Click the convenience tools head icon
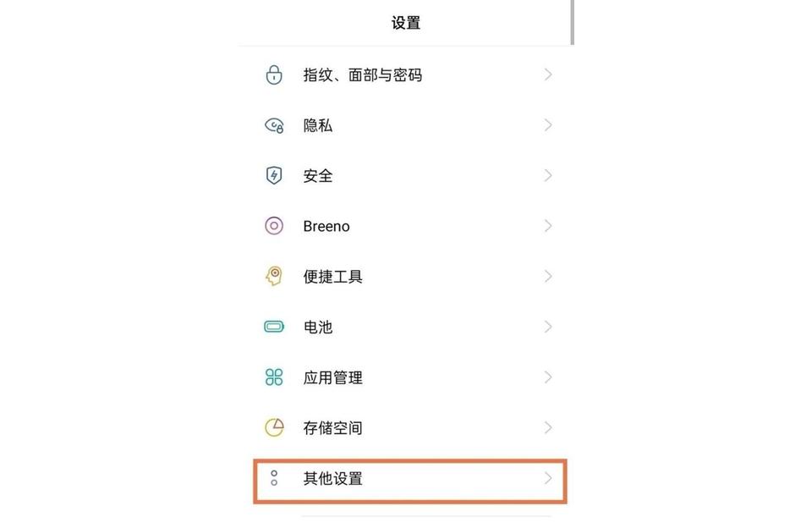This screenshot has height=528, width=812. point(274,276)
